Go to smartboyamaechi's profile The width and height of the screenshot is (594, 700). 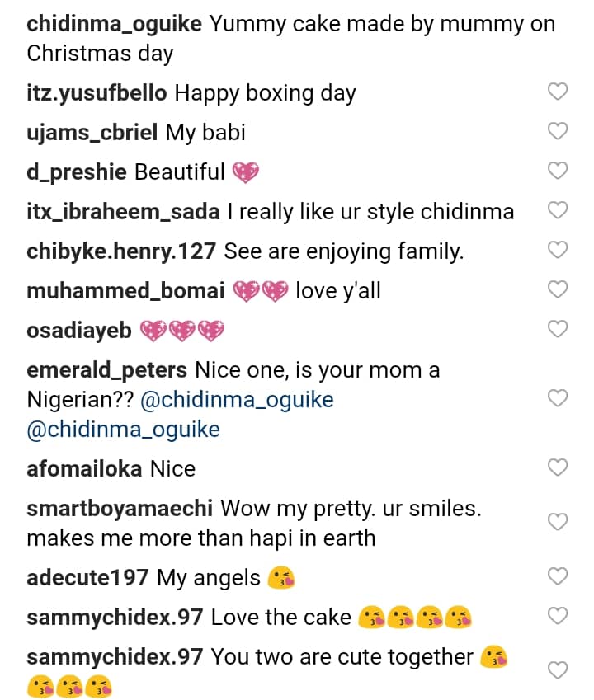(x=120, y=508)
